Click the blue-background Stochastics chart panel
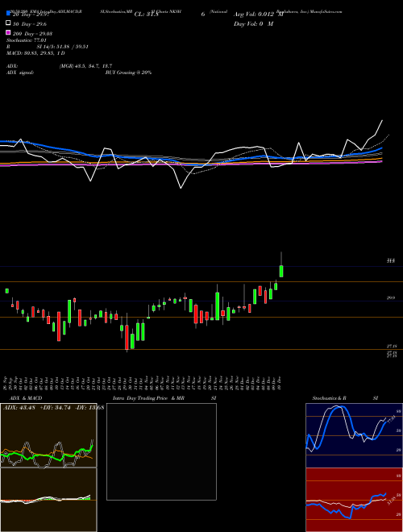This screenshot has height=532, width=403. (354, 435)
